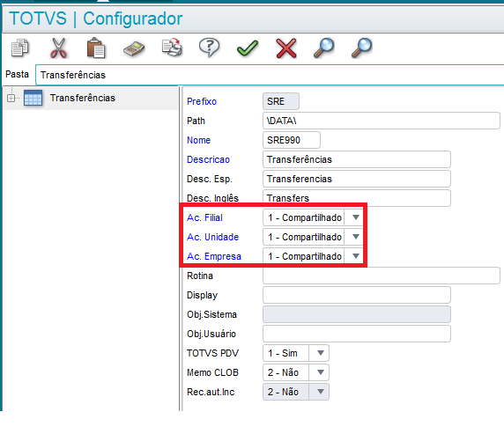Click the Obj.Sistema field
This screenshot has height=434, width=504.
click(357, 314)
